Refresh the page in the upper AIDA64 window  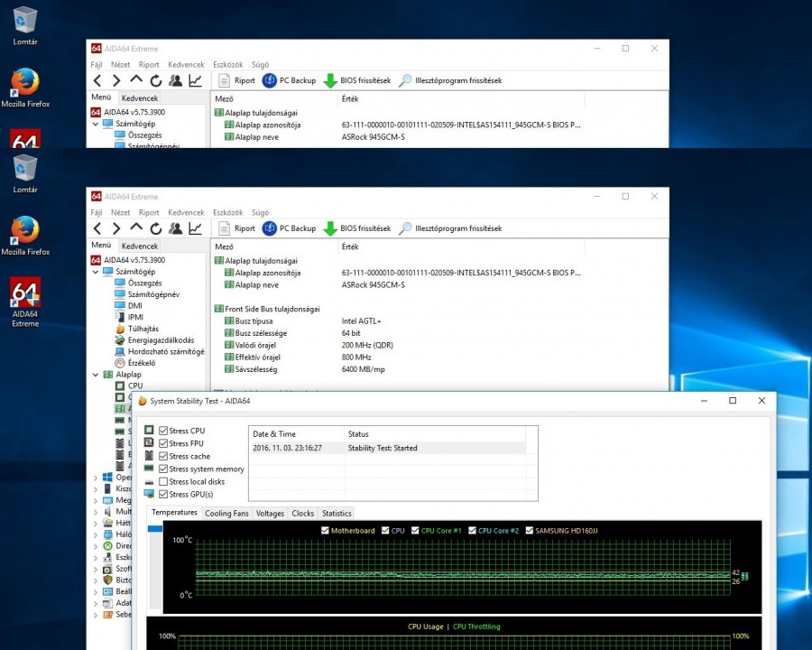[156, 81]
